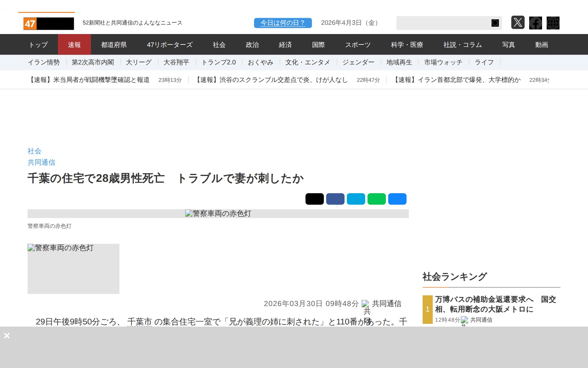The image size is (588, 368).
Task: Click the search magnifier icon
Action: tap(495, 23)
